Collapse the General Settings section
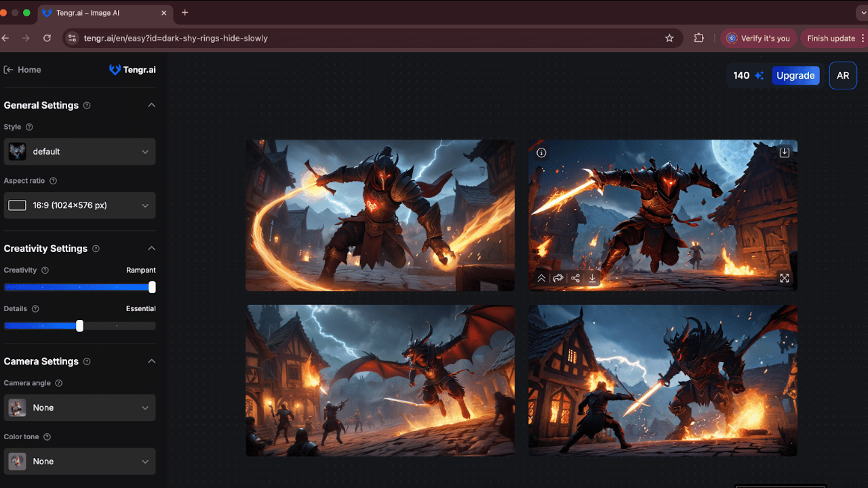 (151, 105)
